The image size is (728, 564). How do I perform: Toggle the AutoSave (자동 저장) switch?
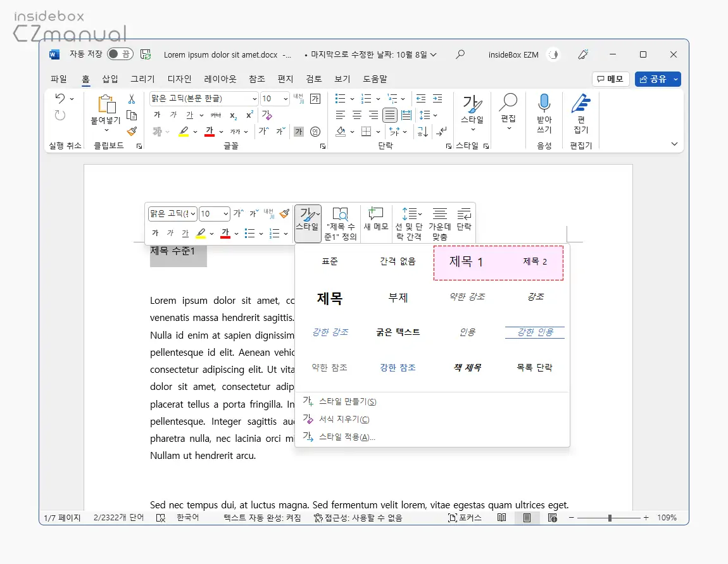pos(120,54)
